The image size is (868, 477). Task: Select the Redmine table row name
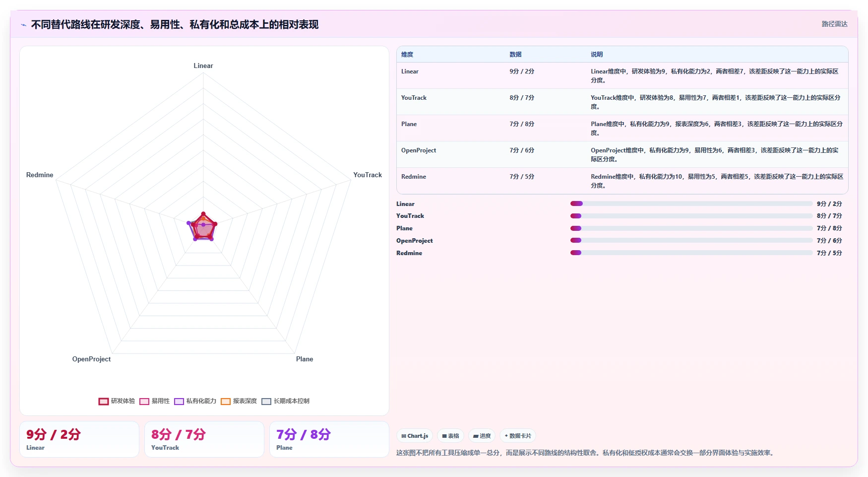pyautogui.click(x=414, y=177)
